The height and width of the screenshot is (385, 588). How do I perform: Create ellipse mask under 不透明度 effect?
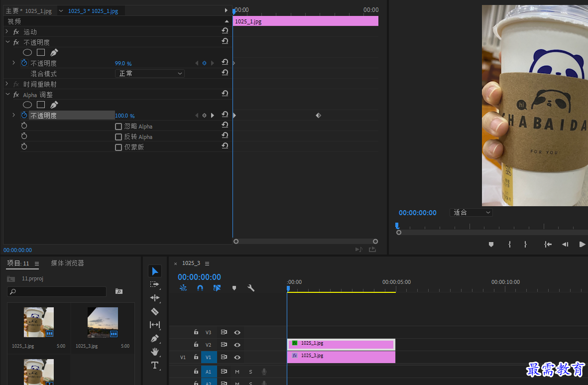click(x=27, y=52)
